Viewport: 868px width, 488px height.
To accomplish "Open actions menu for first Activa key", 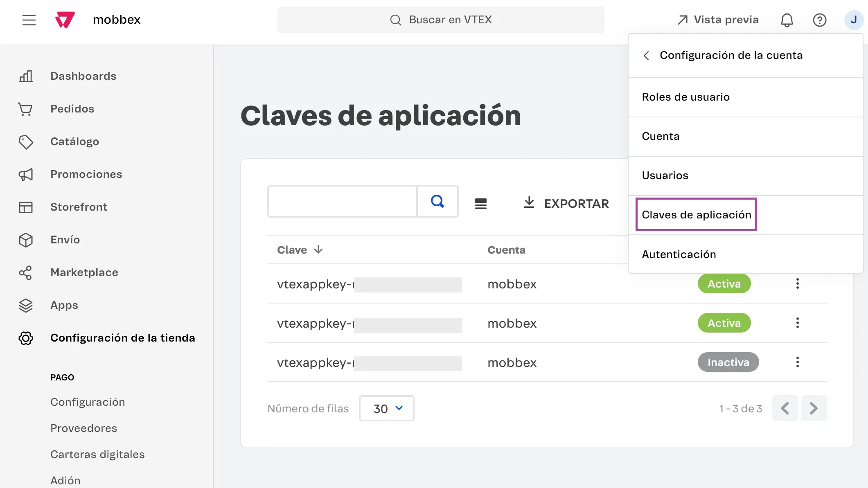I will [x=797, y=283].
